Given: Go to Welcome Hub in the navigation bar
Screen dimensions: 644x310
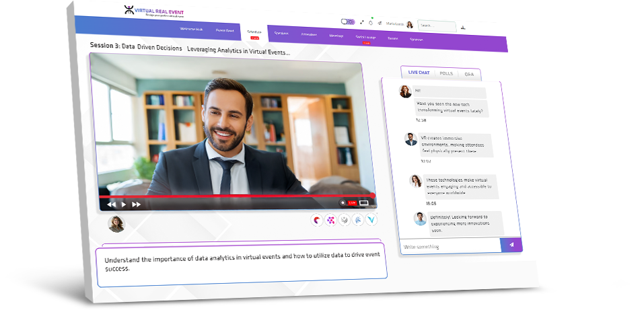Looking at the screenshot, I should pos(191,29).
